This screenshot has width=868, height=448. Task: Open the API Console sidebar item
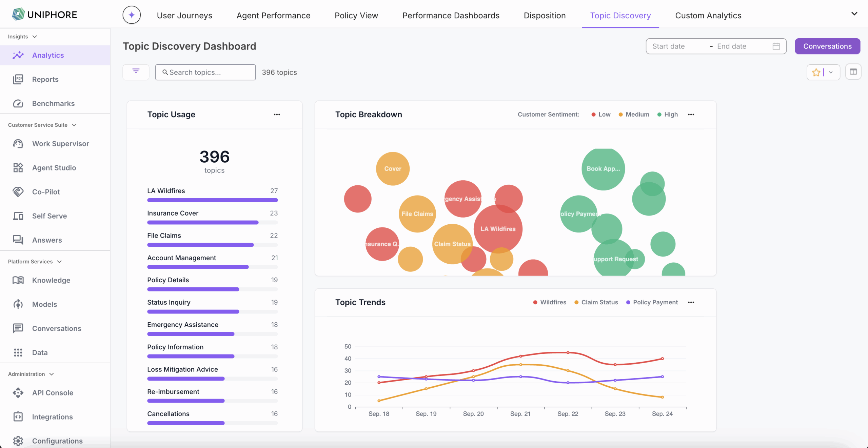(x=53, y=393)
